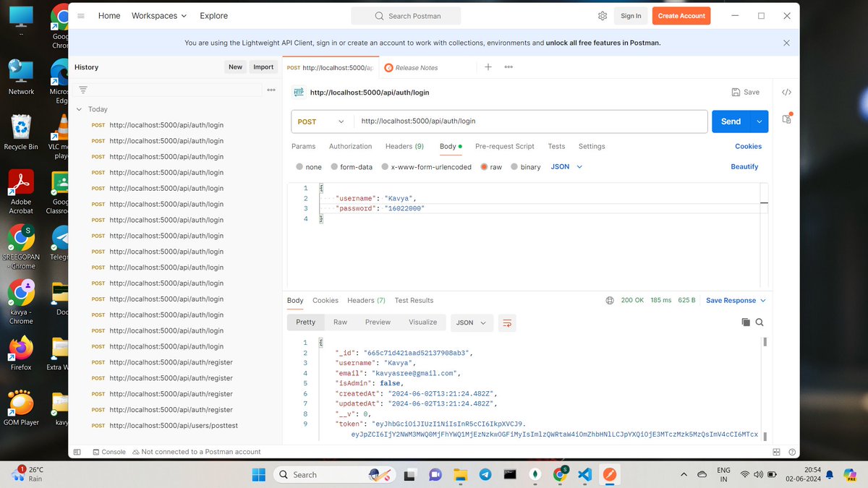Viewport: 868px width, 488px height.
Task: Toggle line wrap icon in response
Action: (507, 322)
